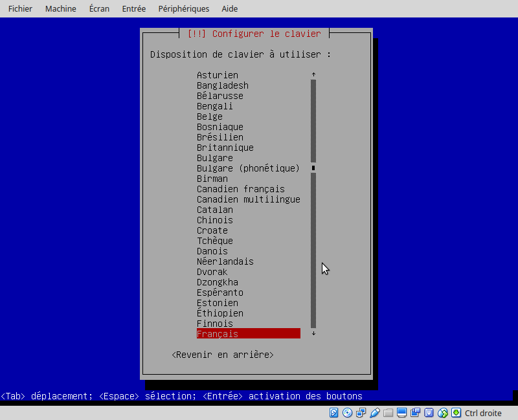This screenshot has height=420, width=518.
Task: Click the mouse integration status icon
Action: tap(443, 413)
